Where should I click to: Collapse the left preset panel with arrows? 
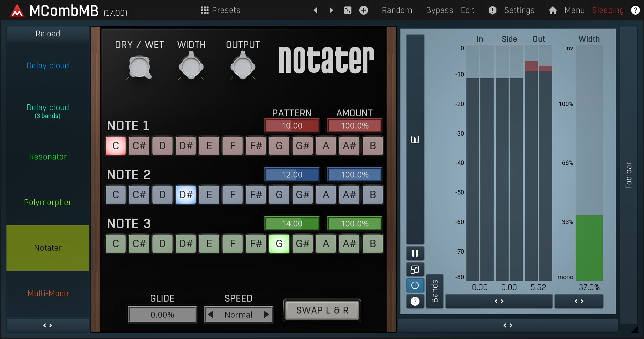point(48,325)
